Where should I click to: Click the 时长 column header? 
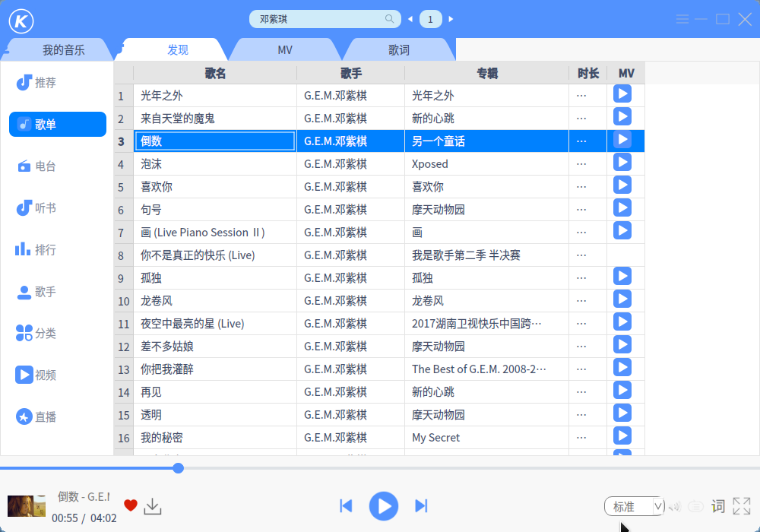tap(588, 73)
